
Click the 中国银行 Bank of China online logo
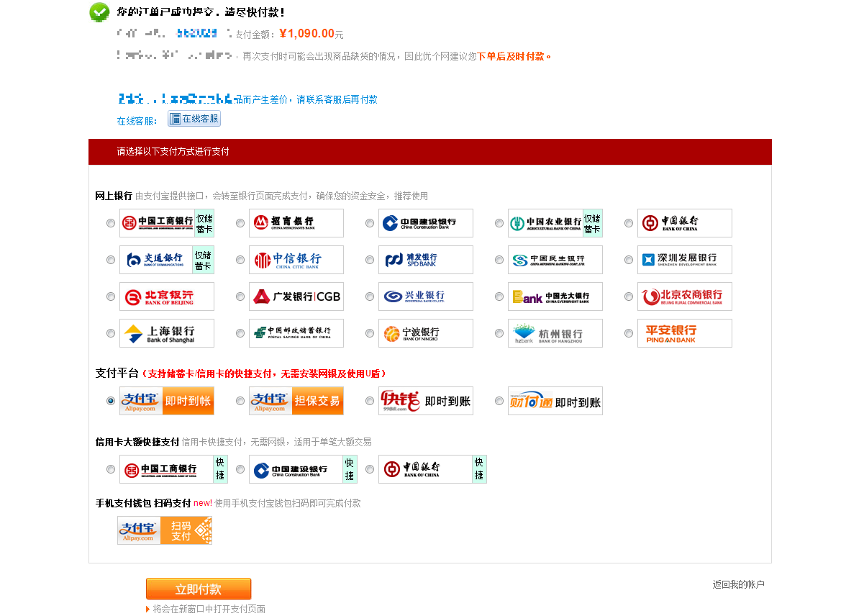click(685, 223)
